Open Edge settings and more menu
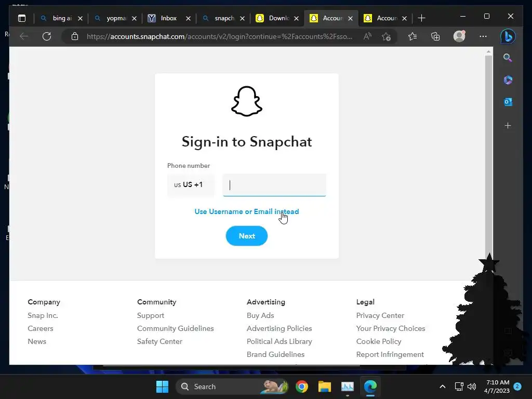Image resolution: width=532 pixels, height=399 pixels. 483,36
